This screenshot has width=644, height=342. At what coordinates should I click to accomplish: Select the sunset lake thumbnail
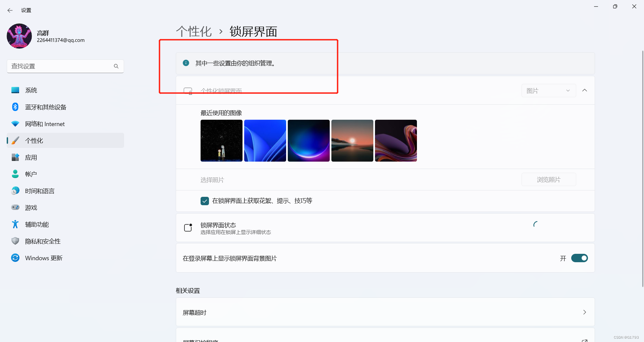pos(352,140)
